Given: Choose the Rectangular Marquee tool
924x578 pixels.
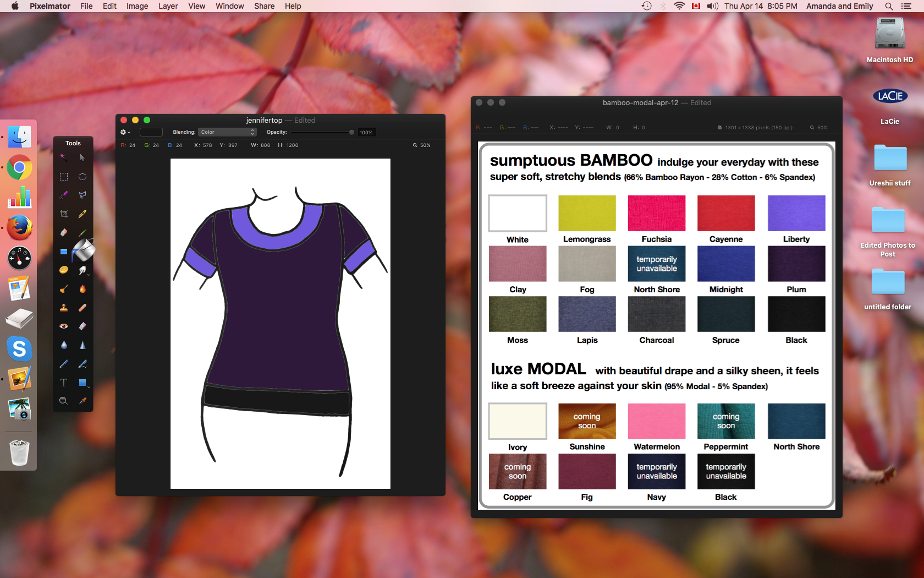Looking at the screenshot, I should [64, 177].
